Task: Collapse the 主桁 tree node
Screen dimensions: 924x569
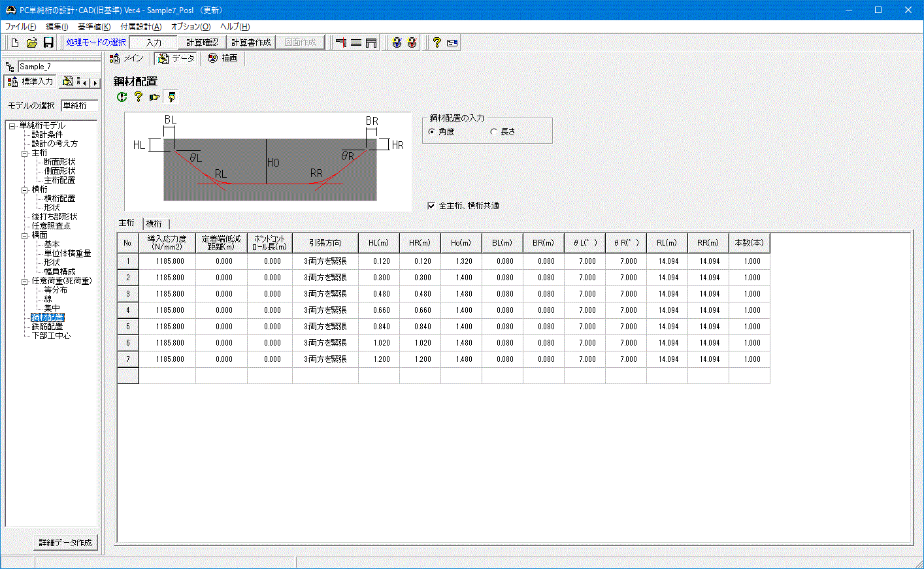Action: [25, 153]
